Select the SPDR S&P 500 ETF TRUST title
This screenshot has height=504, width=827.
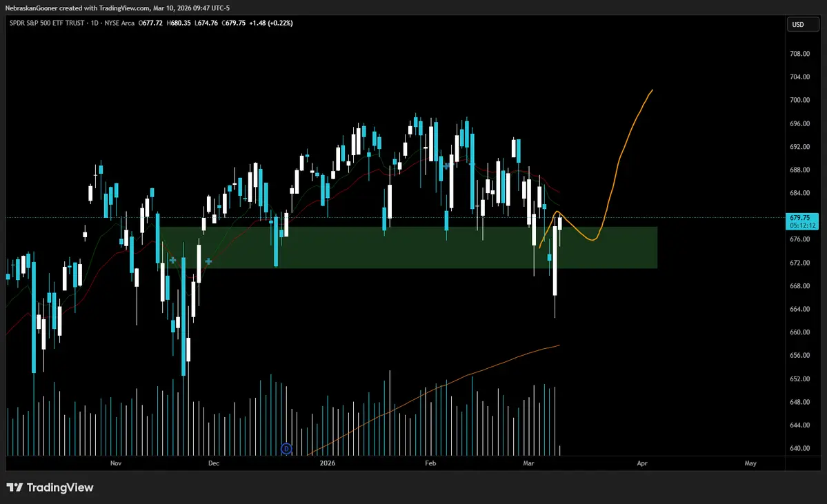(47, 23)
